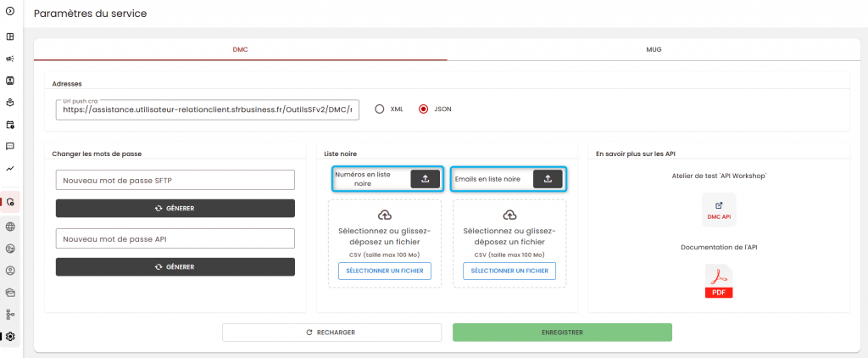Open the dashboard layout icon in the sidebar
Image resolution: width=868 pixels, height=358 pixels.
[x=10, y=36]
